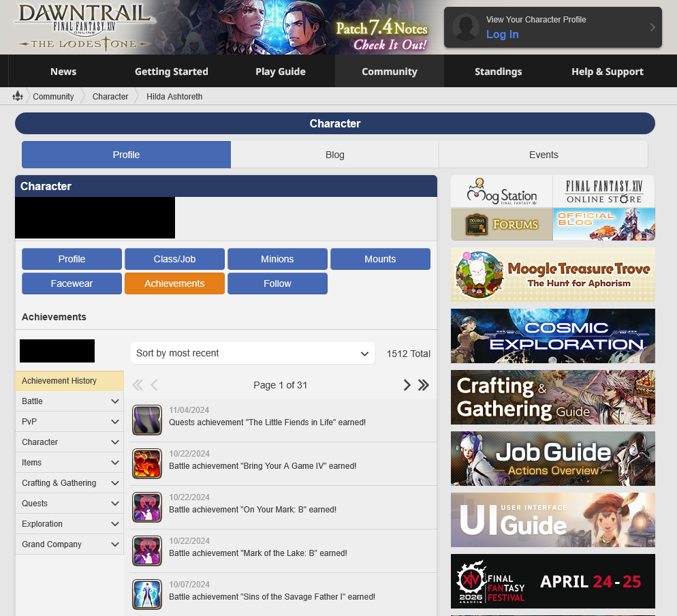Click the Character breadcrumb link
The image size is (677, 616).
(x=110, y=96)
